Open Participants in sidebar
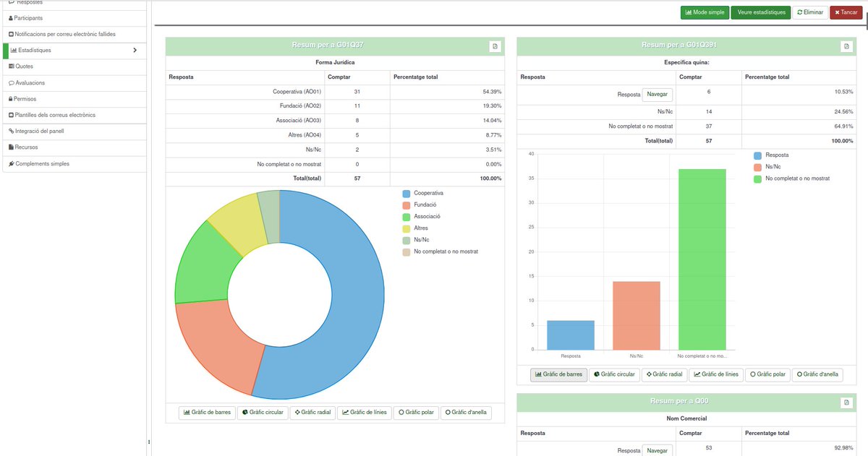This screenshot has width=868, height=456. [75, 17]
